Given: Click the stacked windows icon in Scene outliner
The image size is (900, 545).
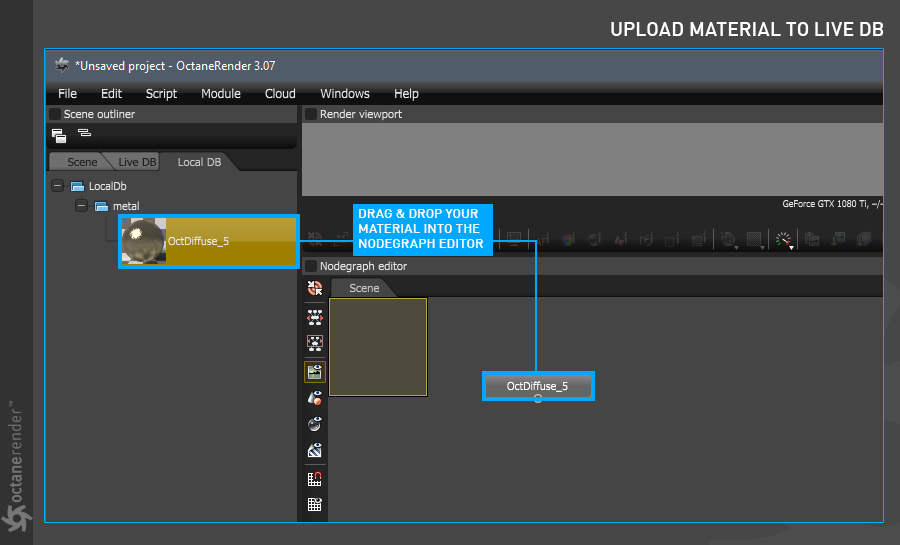Looking at the screenshot, I should [59, 135].
